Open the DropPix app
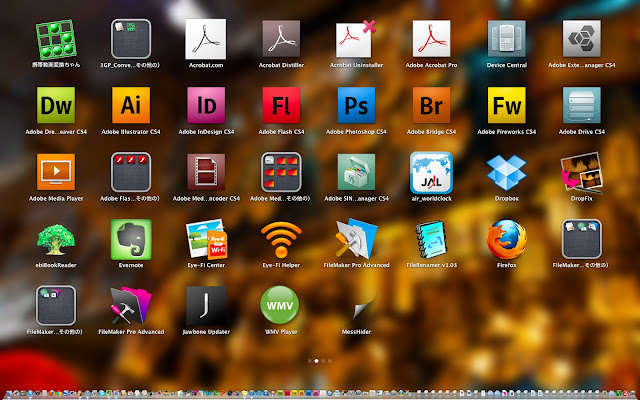Screen dimensions: 640x400 tap(582, 172)
